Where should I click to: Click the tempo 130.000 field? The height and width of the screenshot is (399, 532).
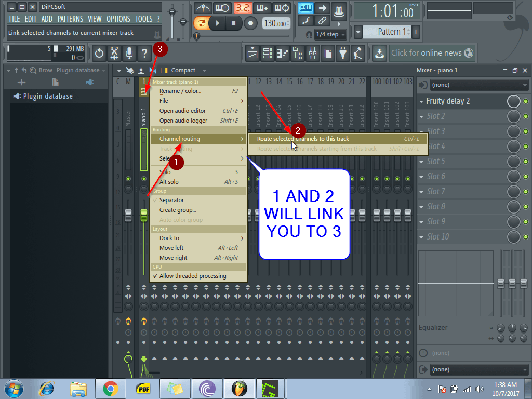(276, 23)
